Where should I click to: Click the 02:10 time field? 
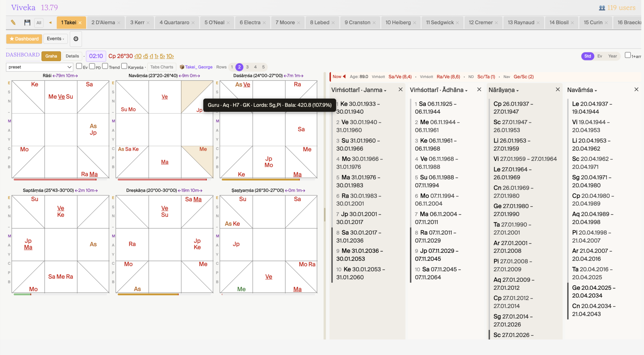tap(96, 56)
